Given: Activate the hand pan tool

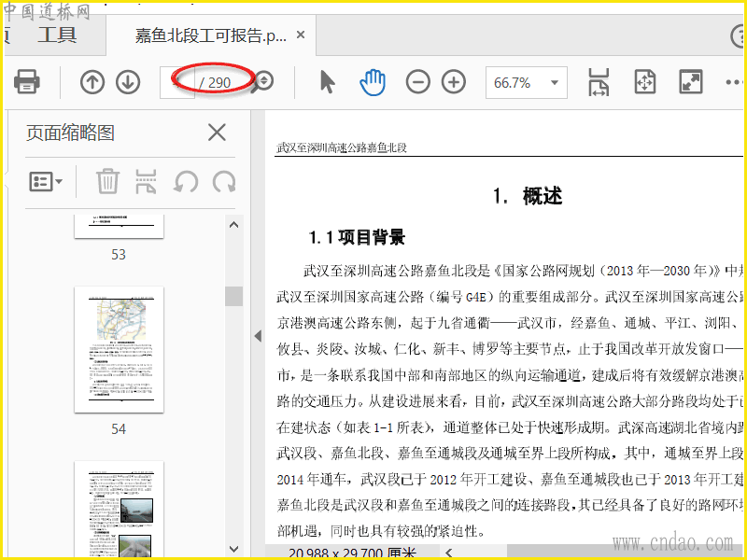Looking at the screenshot, I should pyautogui.click(x=373, y=82).
